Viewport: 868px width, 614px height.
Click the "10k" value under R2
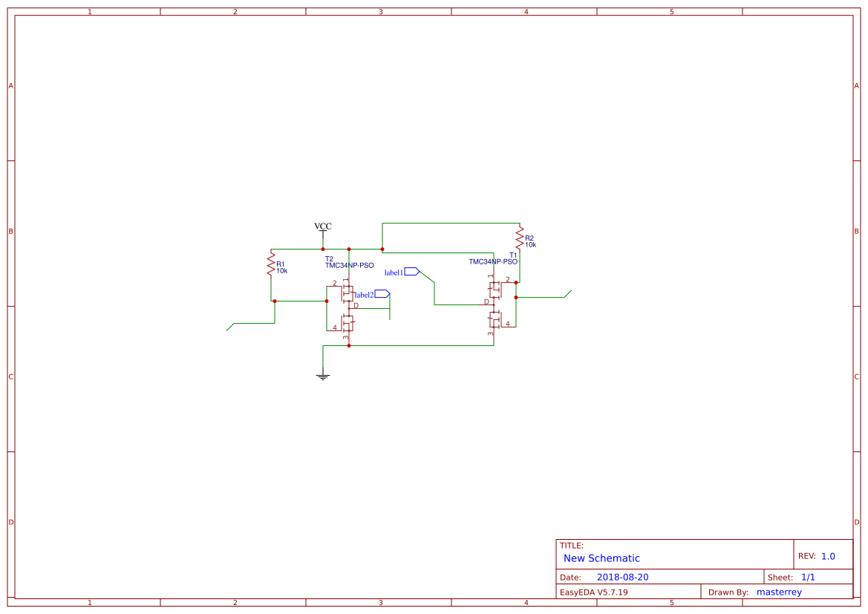click(x=530, y=245)
